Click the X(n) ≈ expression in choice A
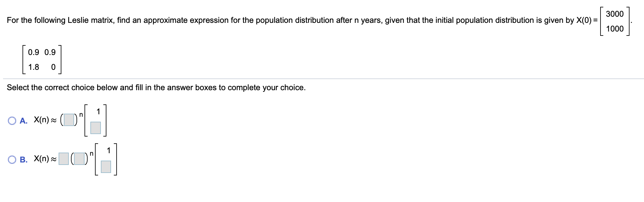 (45, 120)
